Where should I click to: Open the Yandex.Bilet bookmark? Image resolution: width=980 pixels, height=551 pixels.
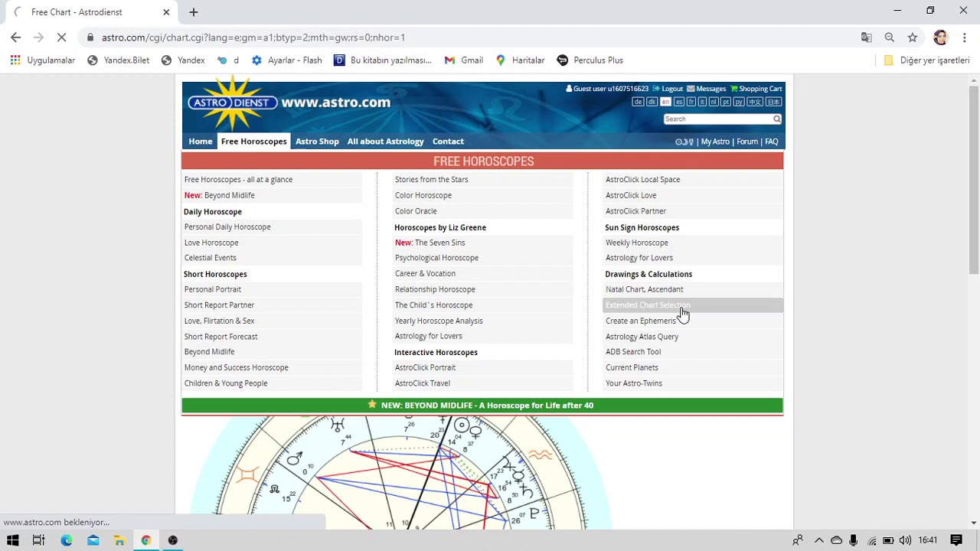click(x=118, y=60)
